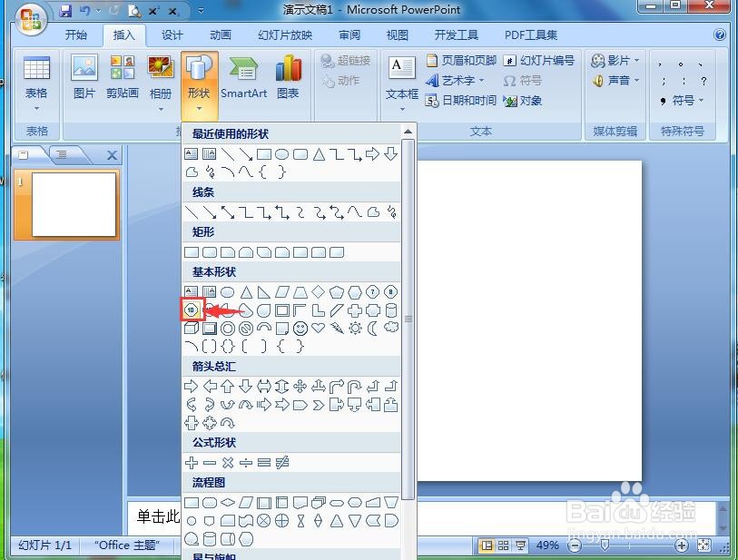Switch to the Design ribbon tab

pos(172,34)
